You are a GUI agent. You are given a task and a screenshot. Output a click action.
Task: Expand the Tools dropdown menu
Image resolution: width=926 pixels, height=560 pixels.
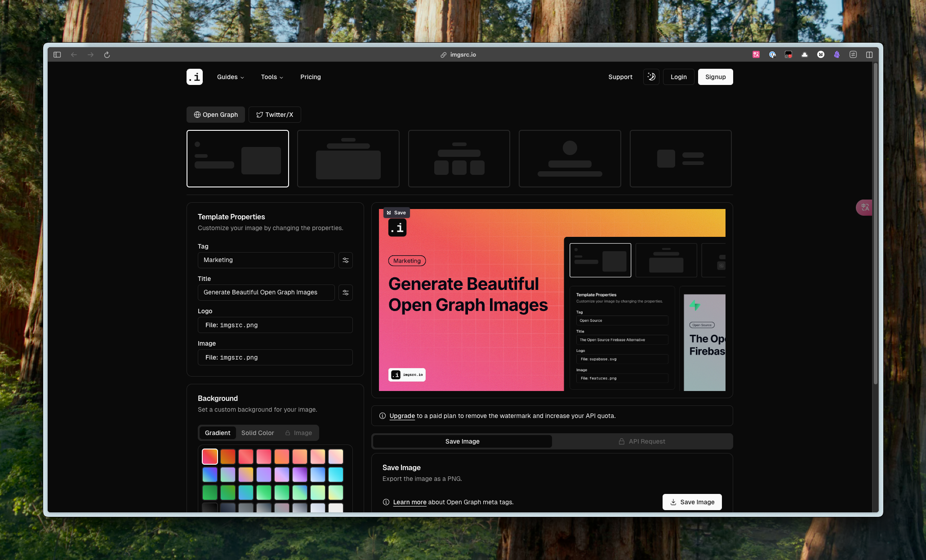pos(272,77)
